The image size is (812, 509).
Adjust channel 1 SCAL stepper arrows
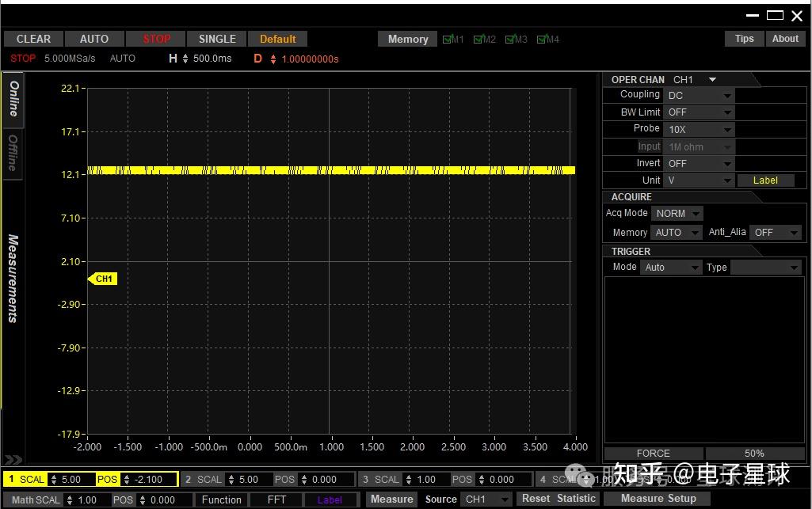[x=54, y=480]
